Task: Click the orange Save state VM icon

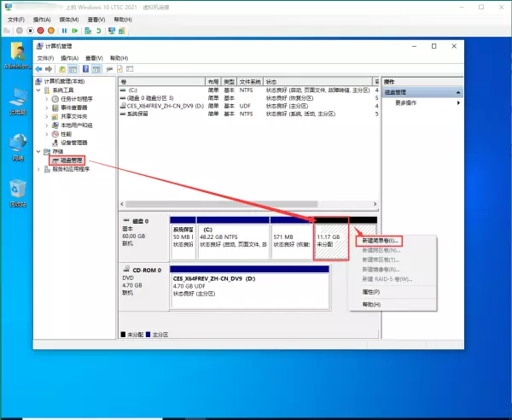Action: click(51, 31)
